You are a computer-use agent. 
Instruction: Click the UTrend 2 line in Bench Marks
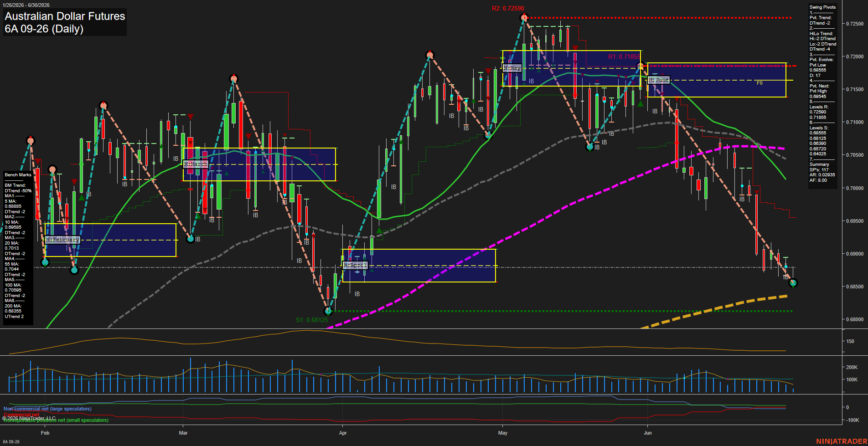click(14, 317)
